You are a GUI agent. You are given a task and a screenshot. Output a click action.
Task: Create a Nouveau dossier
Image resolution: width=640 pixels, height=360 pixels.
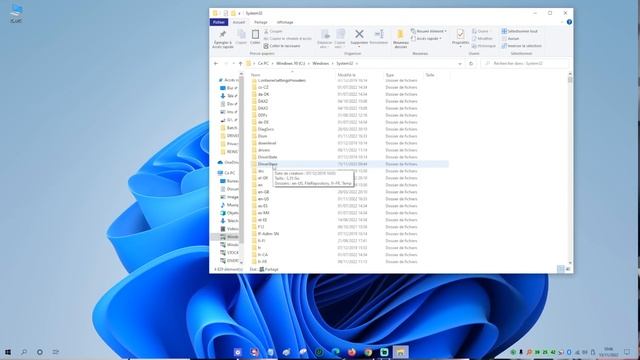tap(400, 39)
